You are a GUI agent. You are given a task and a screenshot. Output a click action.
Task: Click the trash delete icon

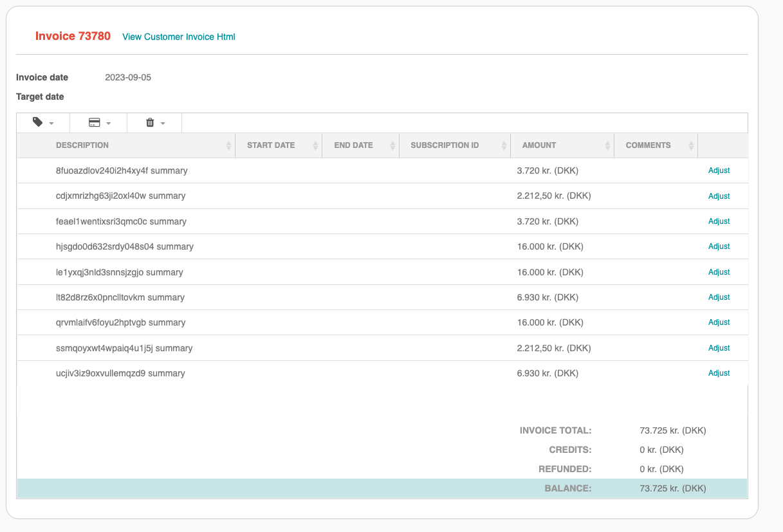pos(149,122)
